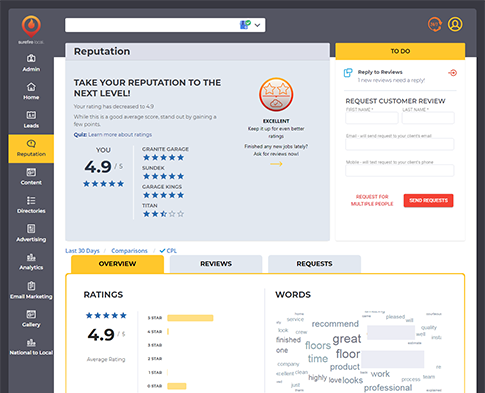Click the red arrow next to Reply to Reviews

tap(452, 72)
